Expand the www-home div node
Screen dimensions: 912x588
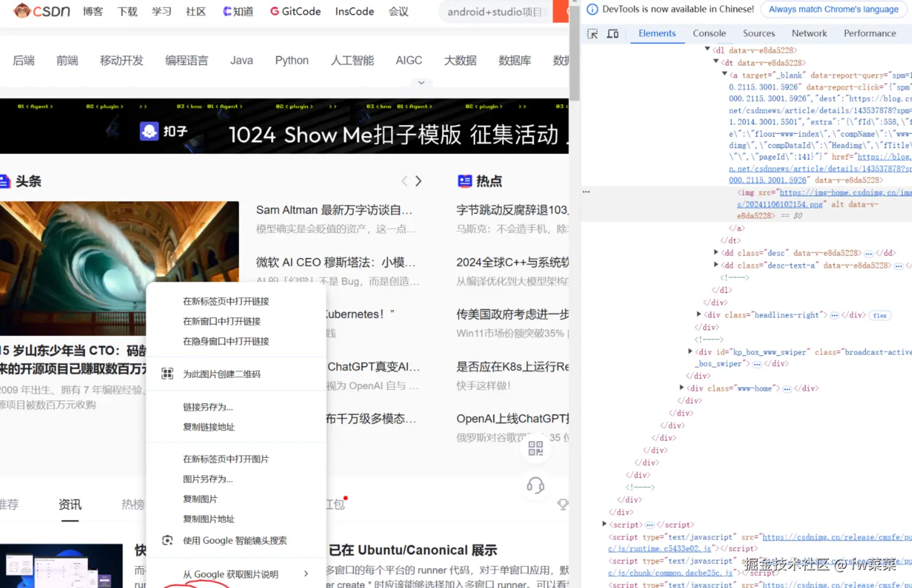coord(682,388)
